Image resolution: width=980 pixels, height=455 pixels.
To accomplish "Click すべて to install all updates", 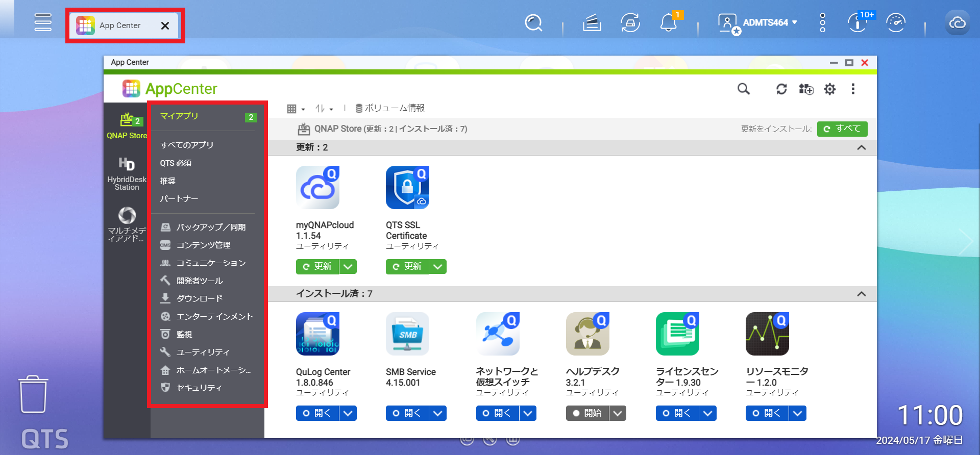I will [x=842, y=129].
